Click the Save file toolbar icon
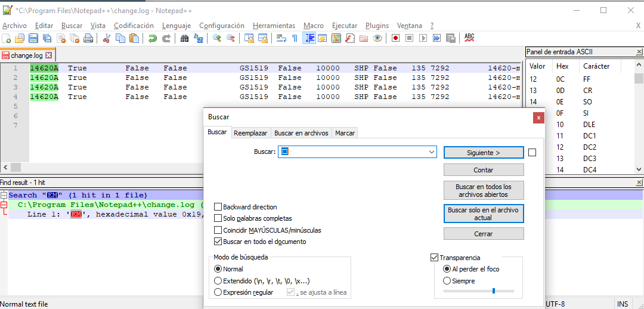Image resolution: width=644 pixels, height=309 pixels. pos(33,38)
